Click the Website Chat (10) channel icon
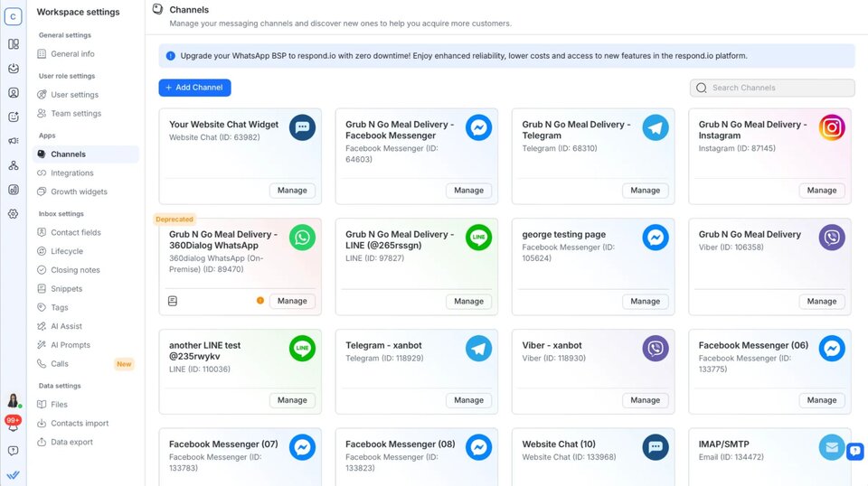The image size is (868, 486). pos(656,447)
